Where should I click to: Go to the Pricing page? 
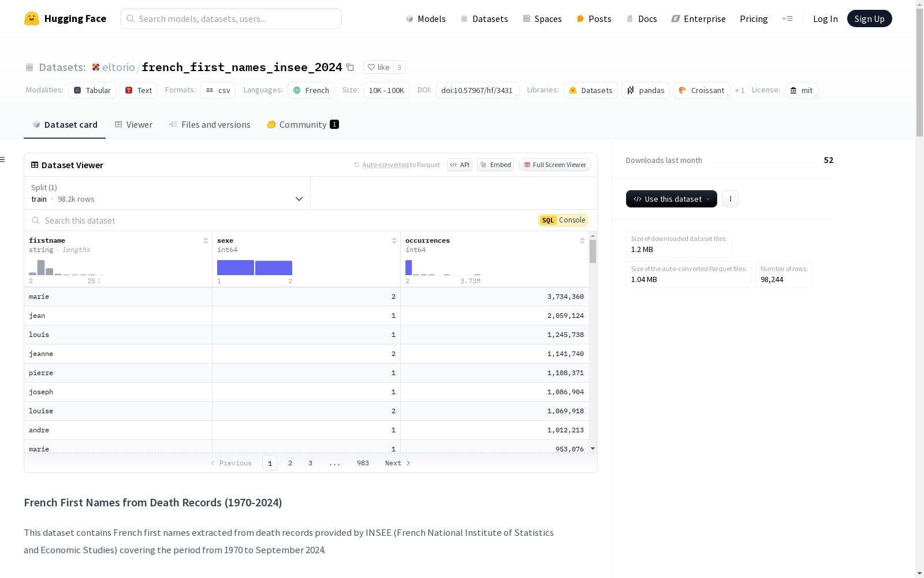pyautogui.click(x=754, y=18)
